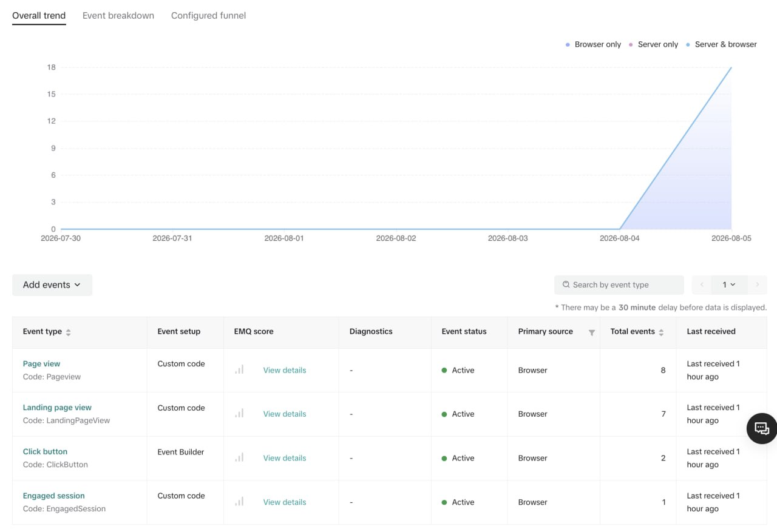The height and width of the screenshot is (532, 777).
Task: View details of Landing page view EMQ score
Action: tap(285, 414)
